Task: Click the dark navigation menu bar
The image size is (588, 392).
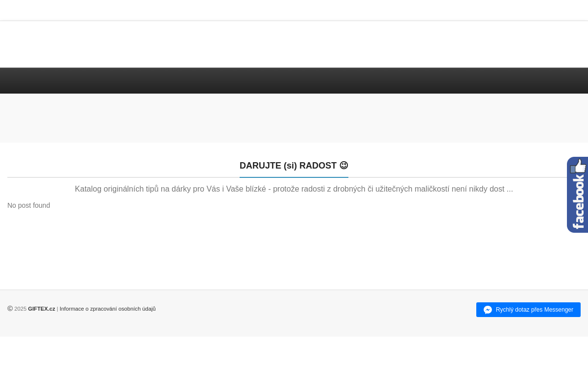Action: click(x=294, y=80)
